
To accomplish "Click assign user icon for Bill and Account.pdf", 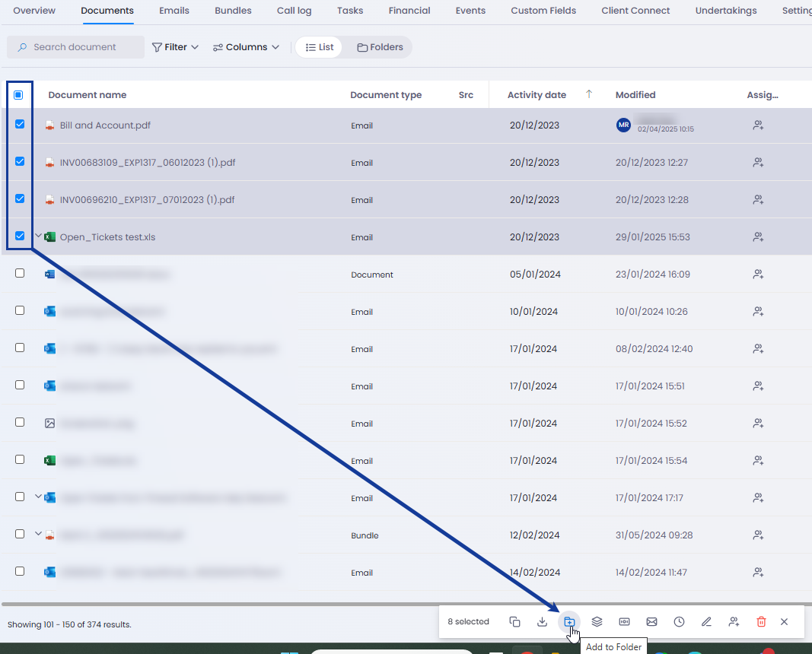I will coord(757,125).
